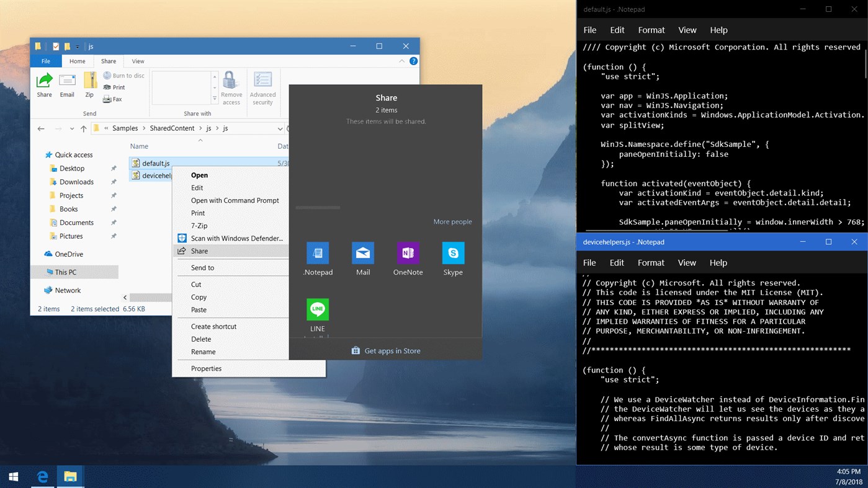Unpin Downloads from Quick access
This screenshot has height=488, width=868.
point(114,182)
